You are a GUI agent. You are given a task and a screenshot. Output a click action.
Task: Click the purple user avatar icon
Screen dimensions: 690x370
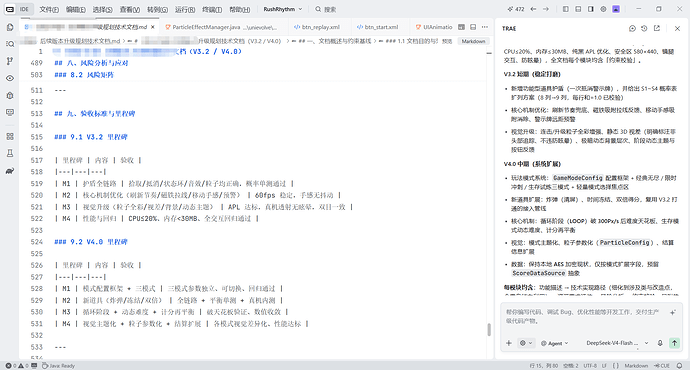pos(616,9)
